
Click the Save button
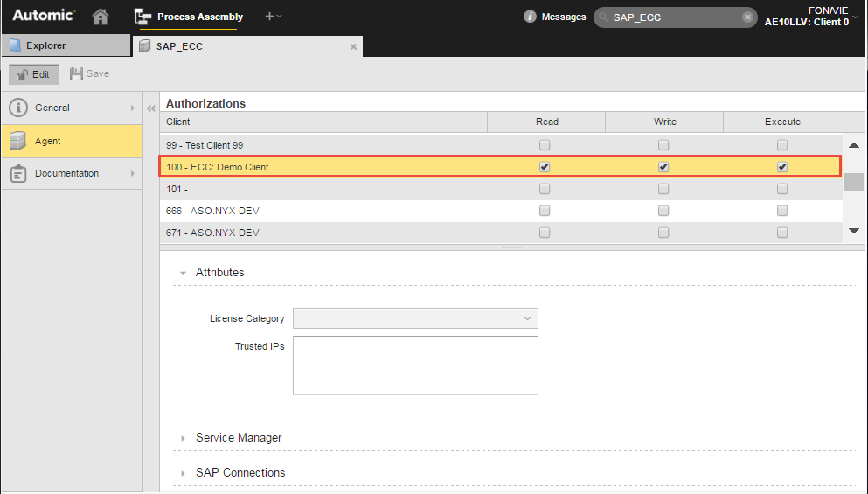(x=90, y=73)
